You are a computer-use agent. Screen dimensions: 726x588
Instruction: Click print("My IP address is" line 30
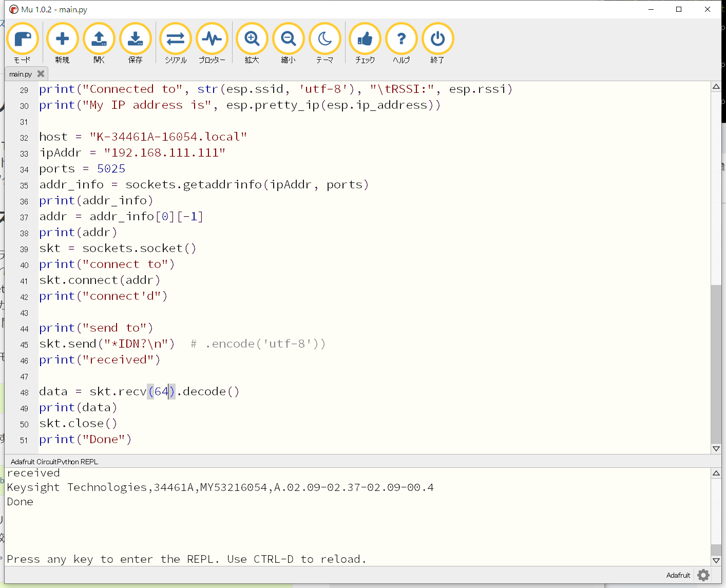pos(240,105)
